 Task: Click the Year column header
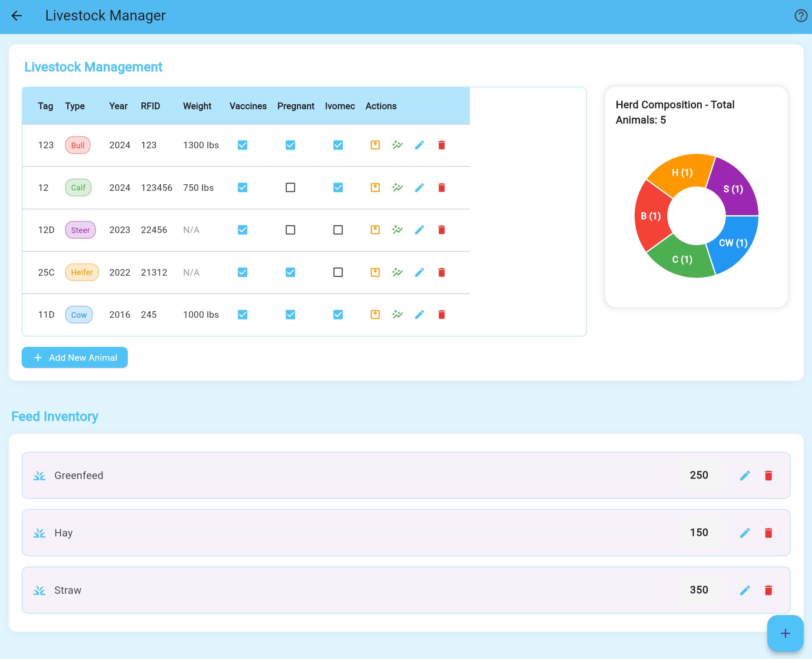[x=118, y=106]
